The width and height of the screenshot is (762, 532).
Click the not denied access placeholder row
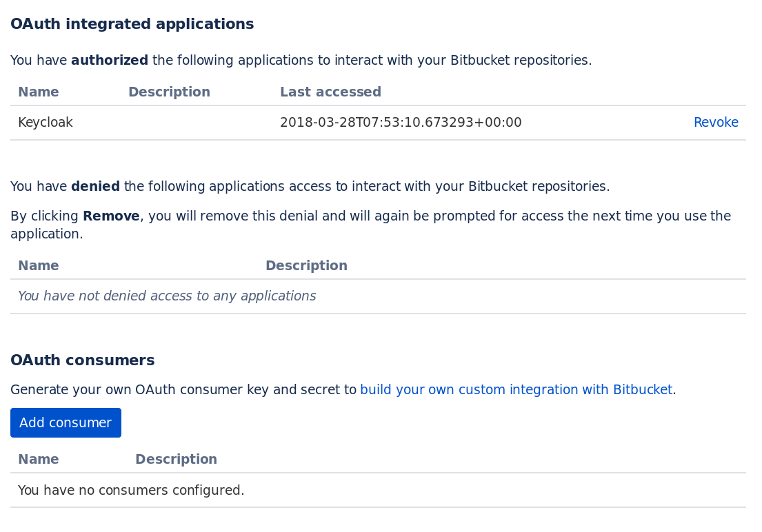point(167,296)
